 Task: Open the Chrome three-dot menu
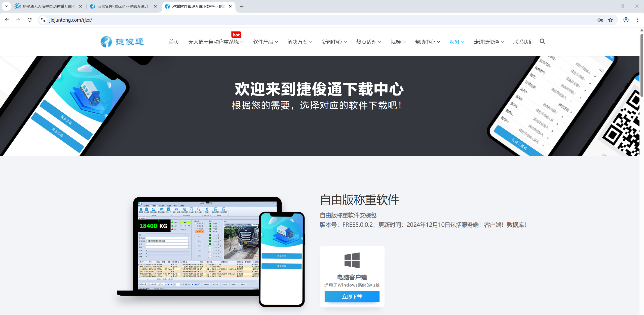637,20
